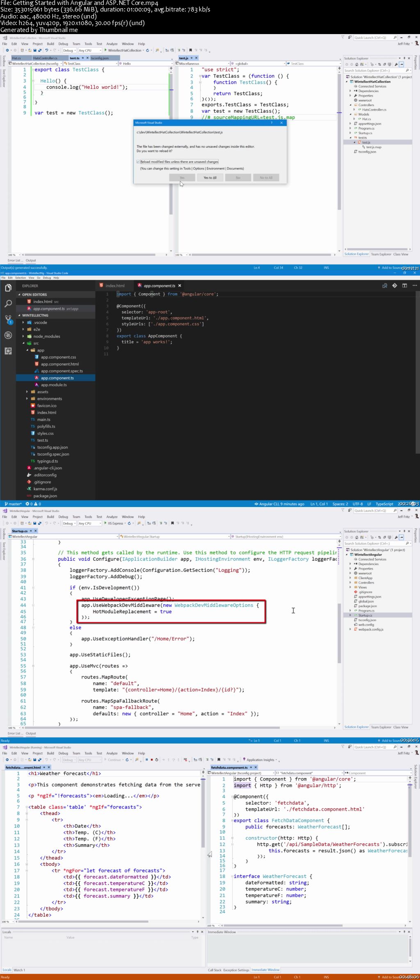Click TypeScript language mode in VS Code status bar
This screenshot has height=980, width=420.
coord(384,504)
